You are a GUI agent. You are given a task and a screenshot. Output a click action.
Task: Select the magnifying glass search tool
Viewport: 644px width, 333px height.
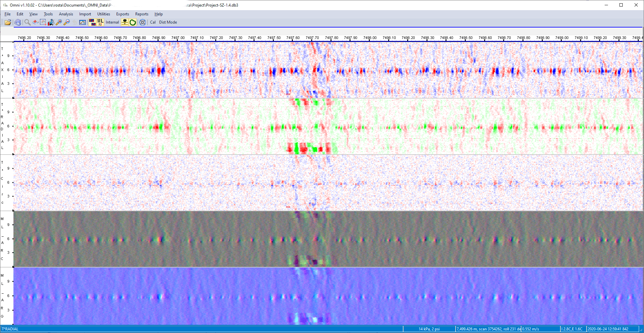coord(28,22)
